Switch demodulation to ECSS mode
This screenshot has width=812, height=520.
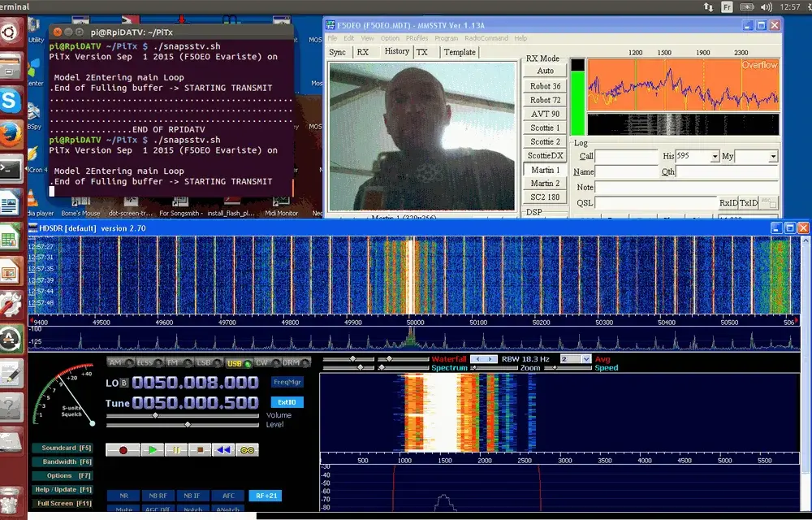pos(150,362)
